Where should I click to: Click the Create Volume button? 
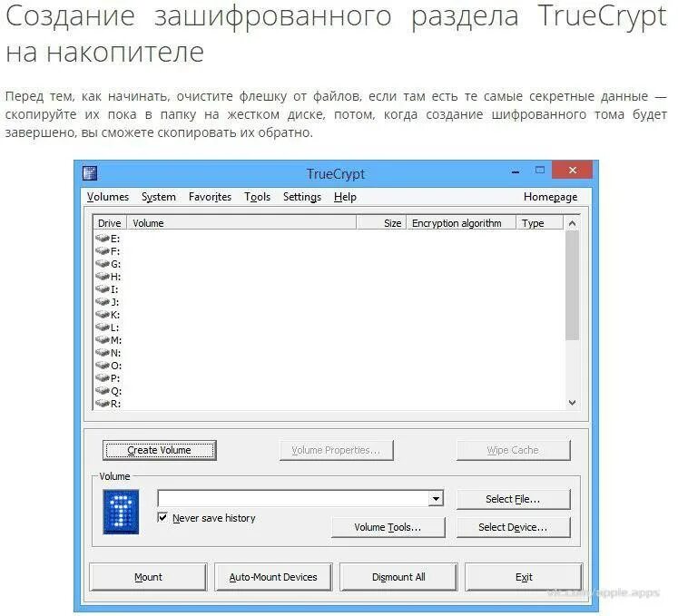coord(160,450)
